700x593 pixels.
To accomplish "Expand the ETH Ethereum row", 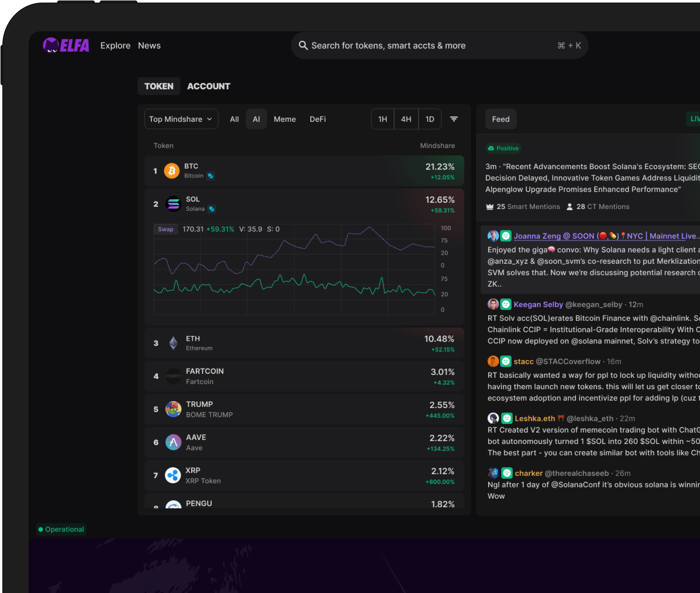I will pos(304,343).
